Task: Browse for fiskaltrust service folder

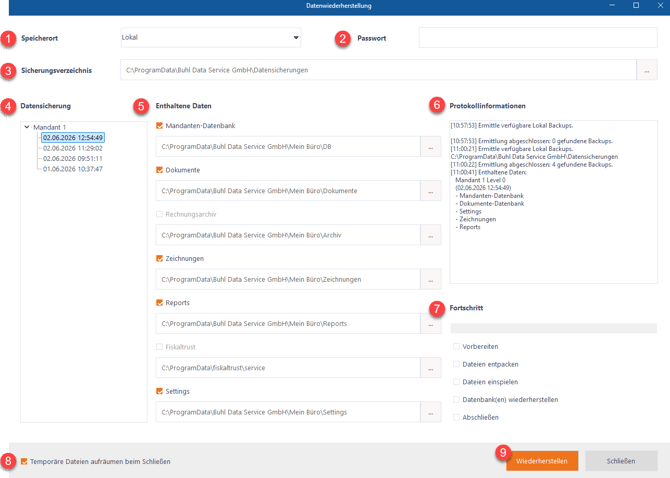Action: point(431,368)
